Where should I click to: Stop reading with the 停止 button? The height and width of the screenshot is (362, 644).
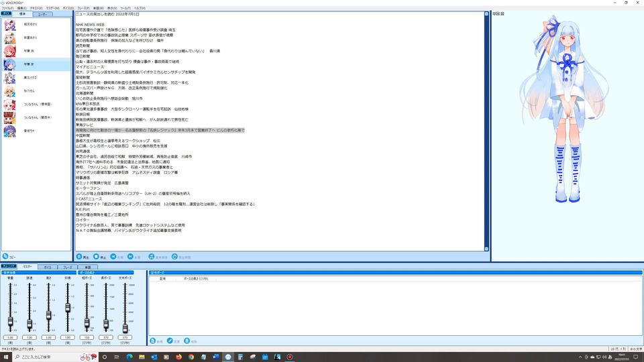(x=99, y=257)
